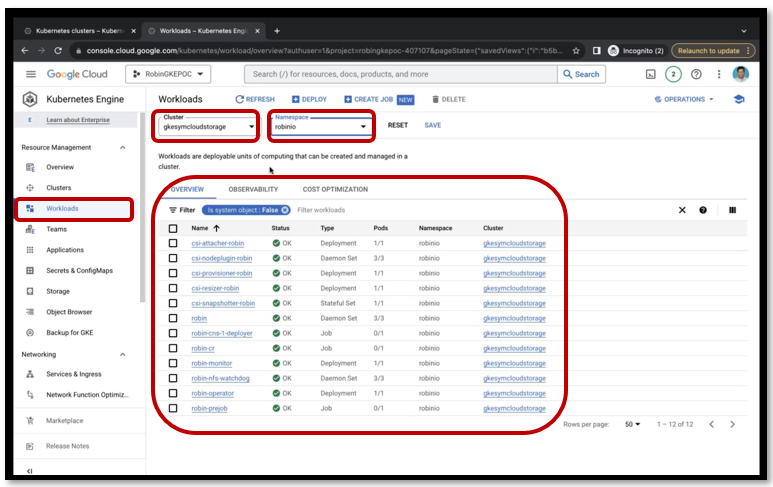Check the robin-prejob row checkbox
This screenshot has width=773, height=487.
tap(173, 408)
